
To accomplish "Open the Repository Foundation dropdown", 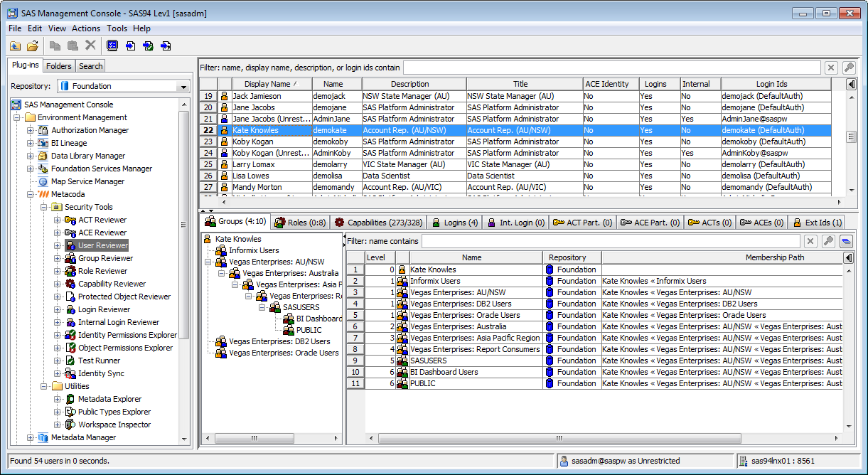I will pos(184,86).
